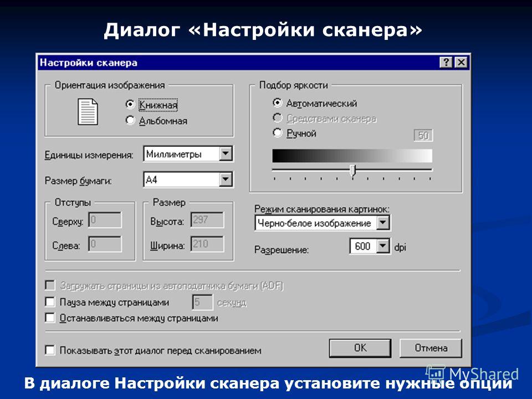Click the Подбор яркости group label

coord(294,85)
